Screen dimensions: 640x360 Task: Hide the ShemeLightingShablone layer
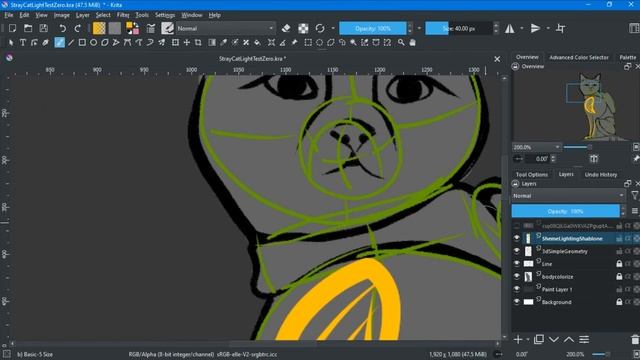point(517,238)
